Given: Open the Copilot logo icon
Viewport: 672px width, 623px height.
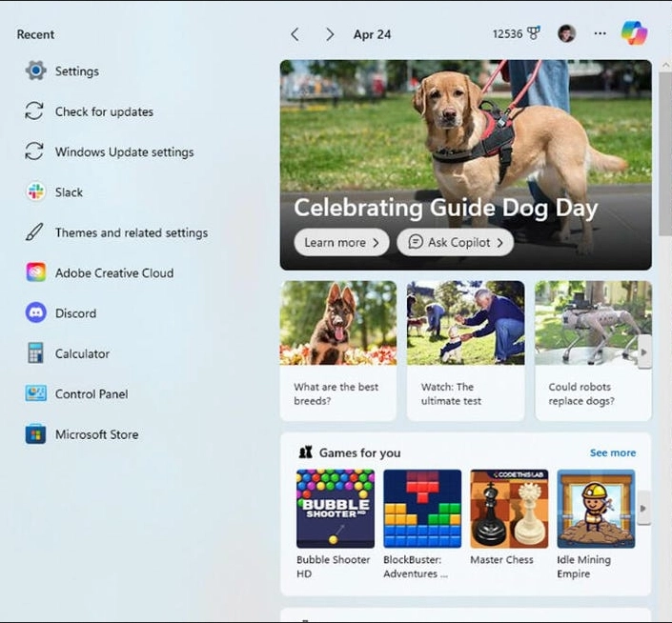Looking at the screenshot, I should coord(634,33).
